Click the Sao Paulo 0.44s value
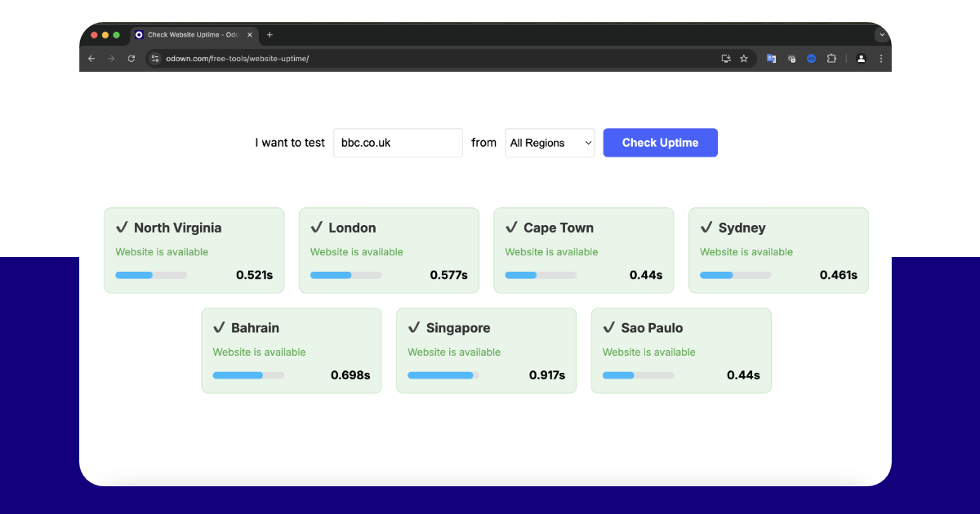Screen dimensions: 980x514 point(744,375)
